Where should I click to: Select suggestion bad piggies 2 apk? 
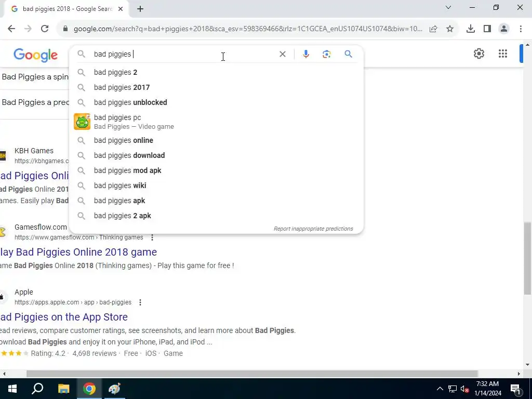(216, 216)
